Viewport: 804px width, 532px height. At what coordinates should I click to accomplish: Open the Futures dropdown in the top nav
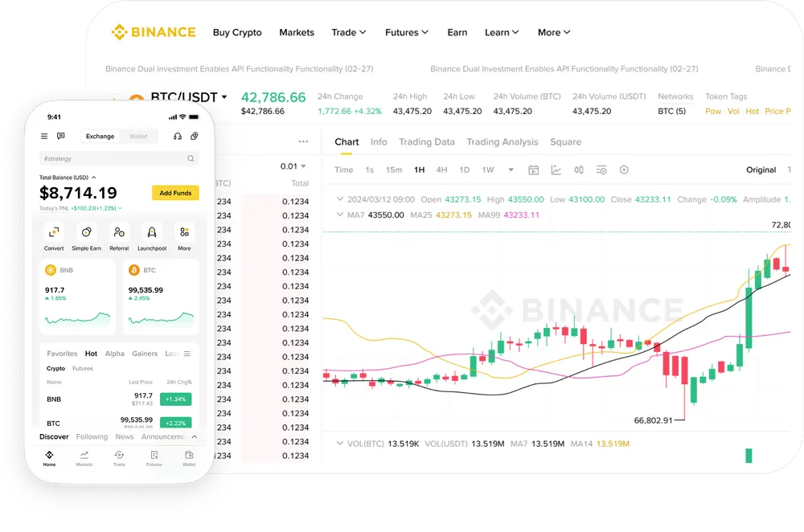click(x=407, y=32)
